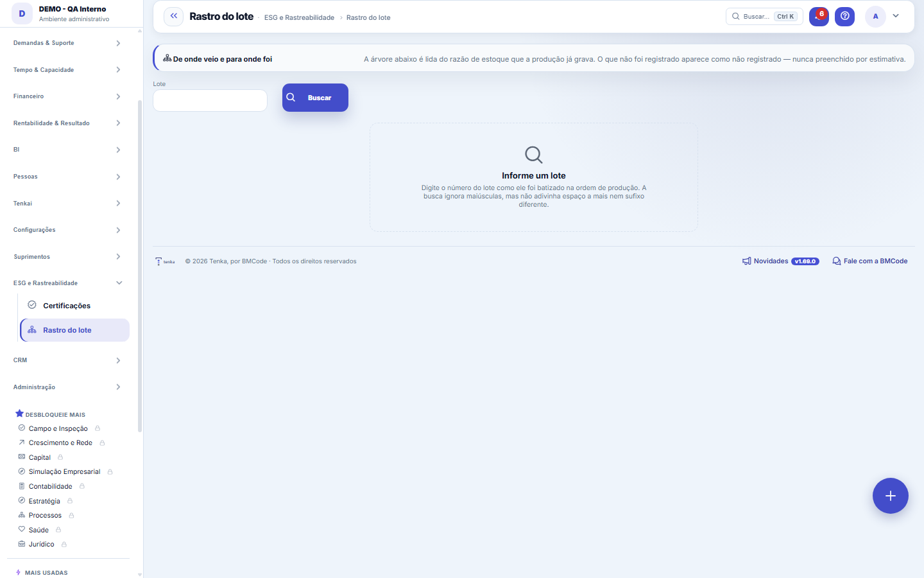Click the lock icon next to Contabilidade
This screenshot has height=578, width=924.
coord(82,486)
